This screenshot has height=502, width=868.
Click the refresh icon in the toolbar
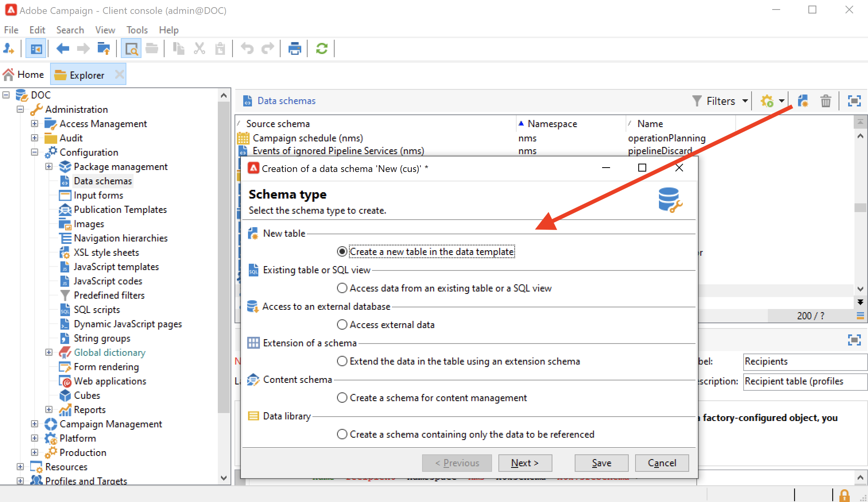click(322, 49)
